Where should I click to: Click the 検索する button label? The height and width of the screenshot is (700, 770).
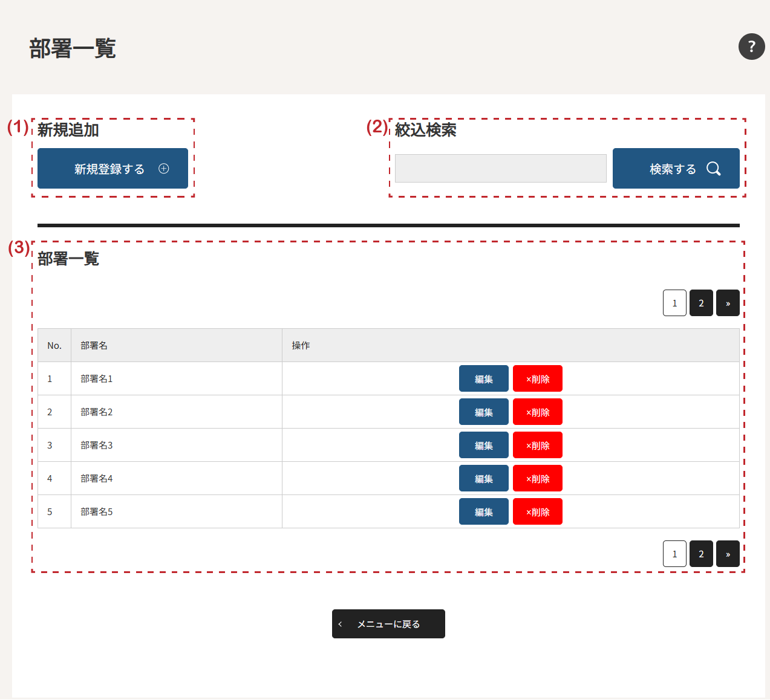point(672,169)
